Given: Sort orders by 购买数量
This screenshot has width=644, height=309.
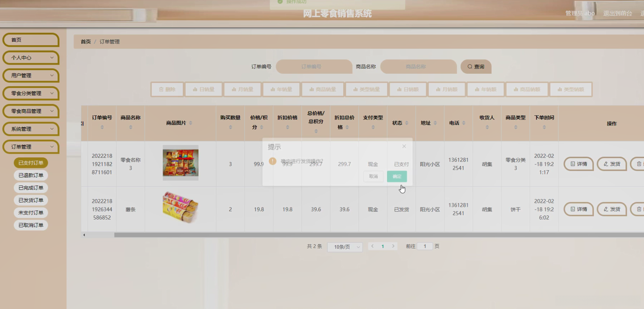Looking at the screenshot, I should (x=230, y=127).
